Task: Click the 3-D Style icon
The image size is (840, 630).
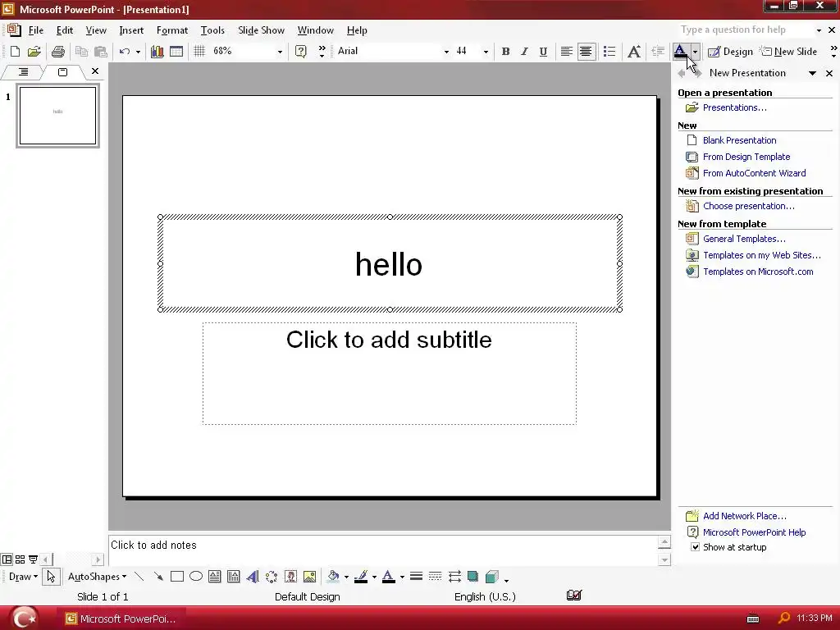Action: [x=492, y=577]
